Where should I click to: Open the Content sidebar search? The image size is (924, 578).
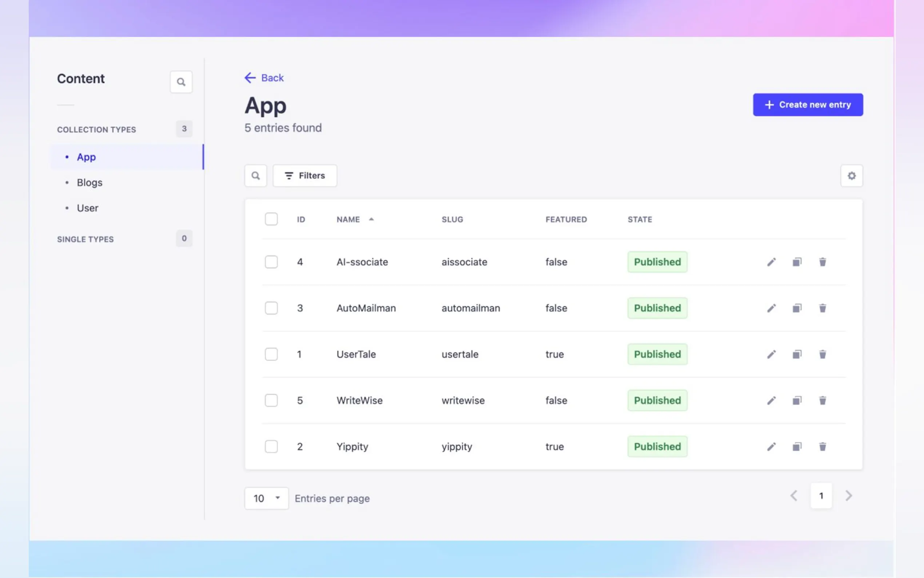(181, 82)
